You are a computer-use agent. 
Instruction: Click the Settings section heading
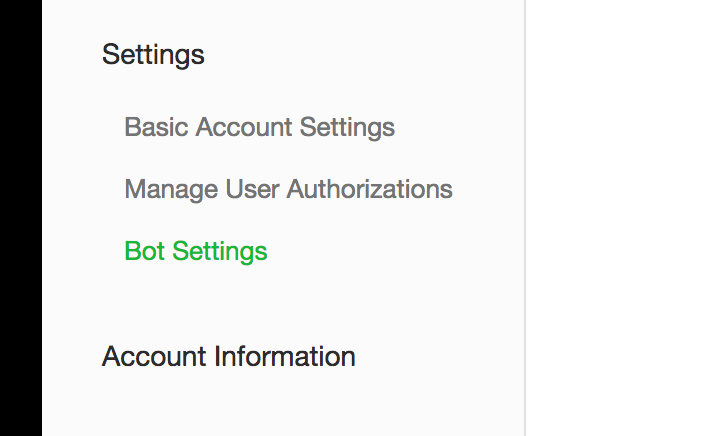pyautogui.click(x=153, y=54)
